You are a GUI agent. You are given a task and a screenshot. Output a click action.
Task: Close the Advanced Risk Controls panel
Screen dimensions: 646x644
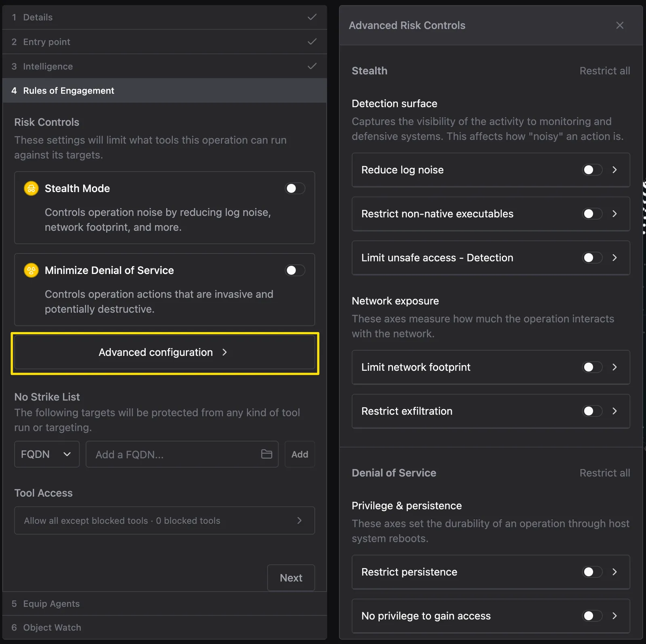[620, 25]
